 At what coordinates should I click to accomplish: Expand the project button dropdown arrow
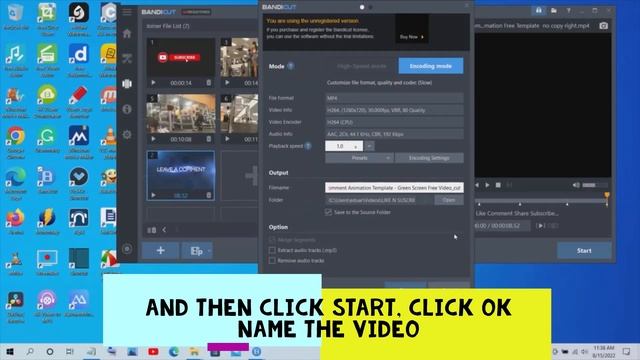point(209,251)
